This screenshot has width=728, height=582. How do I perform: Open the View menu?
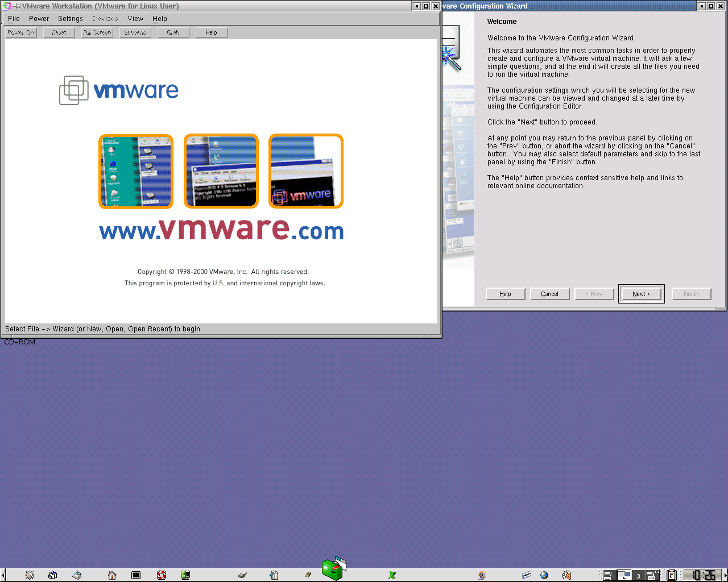tap(135, 19)
